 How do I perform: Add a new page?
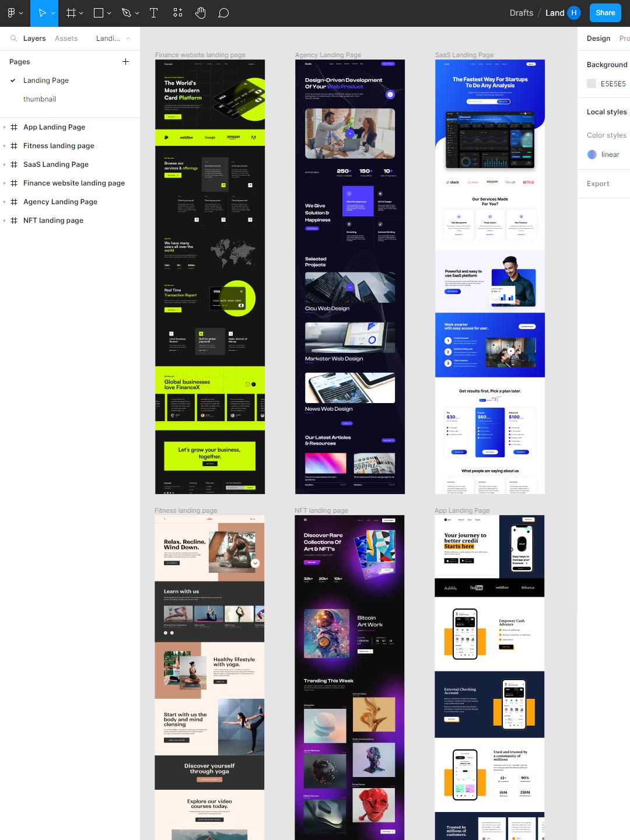coord(125,61)
